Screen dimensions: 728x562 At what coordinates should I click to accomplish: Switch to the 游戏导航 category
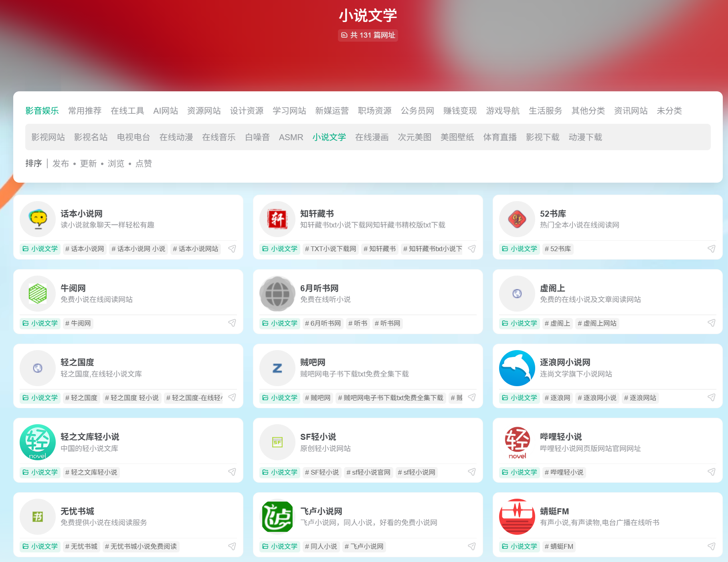pos(503,111)
